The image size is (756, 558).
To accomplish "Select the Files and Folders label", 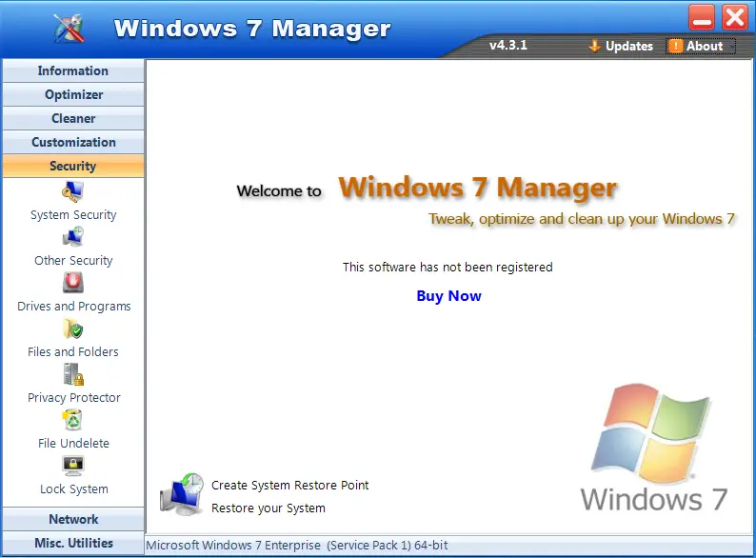I will click(x=72, y=352).
